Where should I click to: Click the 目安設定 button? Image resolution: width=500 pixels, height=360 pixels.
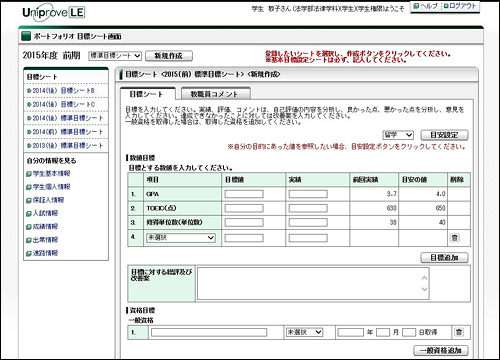(x=444, y=135)
